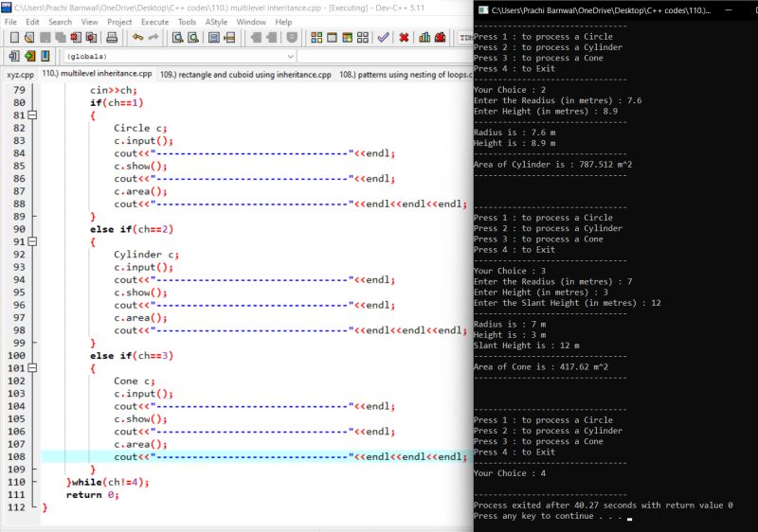The width and height of the screenshot is (758, 532).
Task: Open the Window menu
Action: 251,22
